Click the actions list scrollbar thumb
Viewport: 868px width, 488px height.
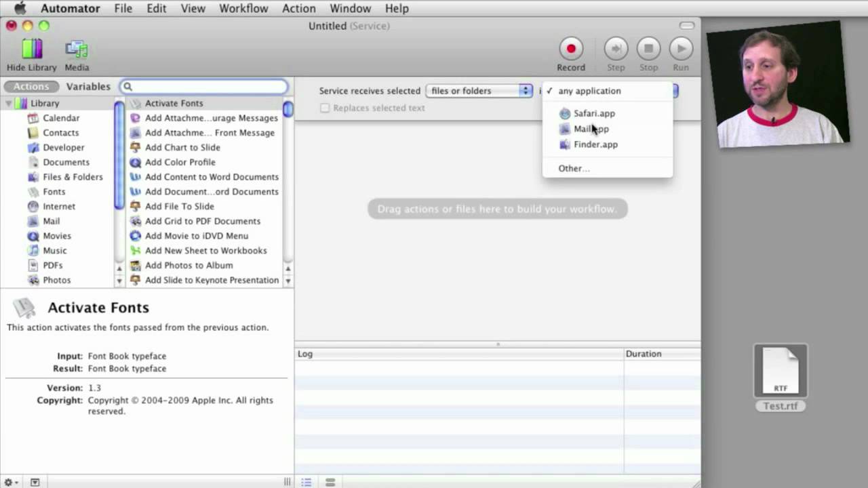point(288,108)
